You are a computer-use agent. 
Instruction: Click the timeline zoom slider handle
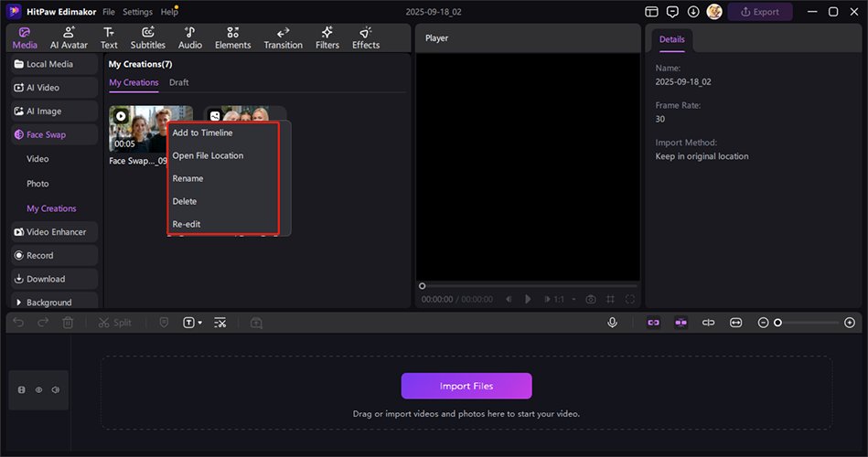coord(778,323)
